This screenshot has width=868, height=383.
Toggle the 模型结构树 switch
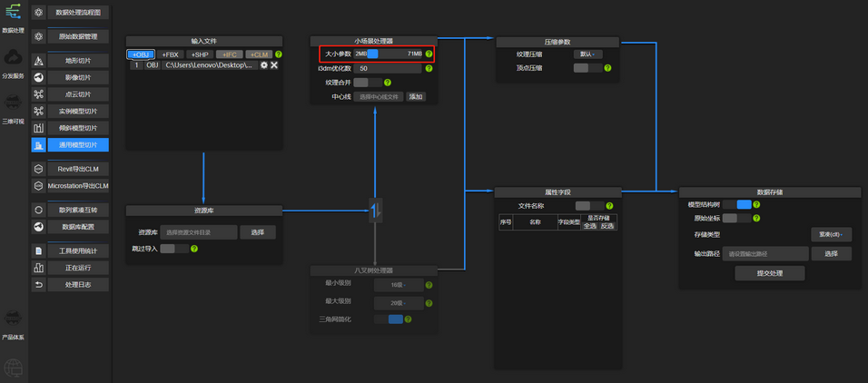(737, 204)
